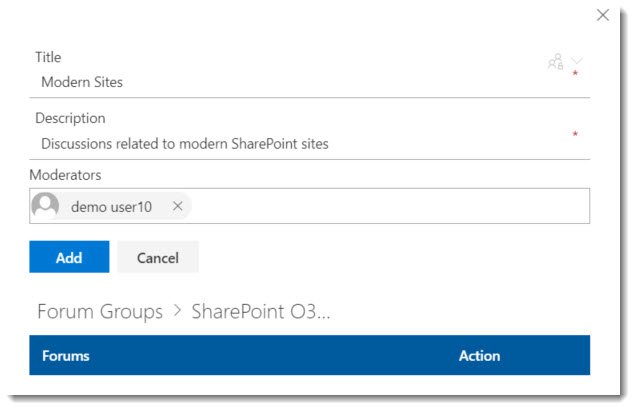Viewport: 635px width, 410px height.
Task: Select the demo user10 name chip
Action: [x=110, y=206]
